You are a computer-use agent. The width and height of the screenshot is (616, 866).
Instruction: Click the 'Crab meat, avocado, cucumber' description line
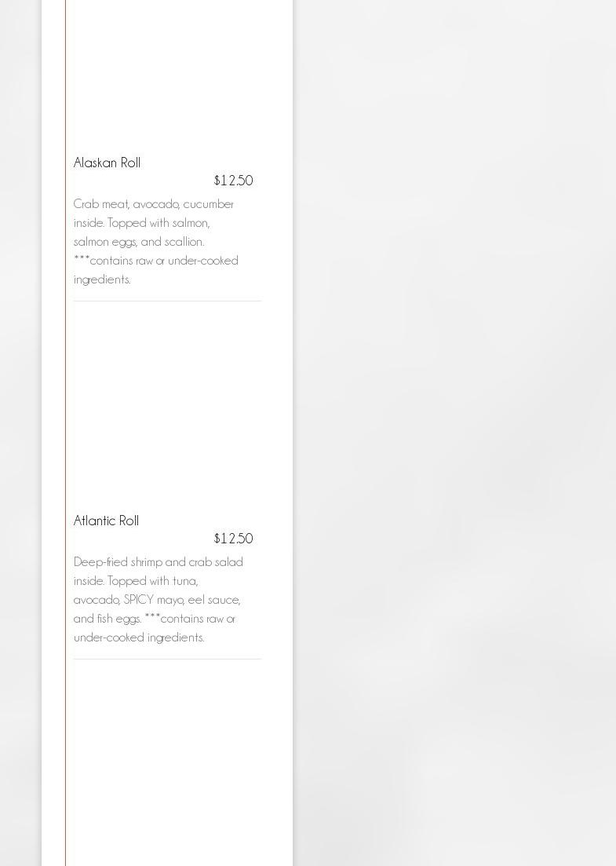click(x=154, y=204)
